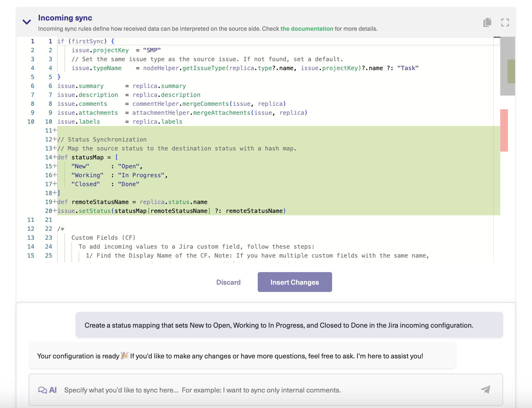Viewport: 532px width, 408px height.
Task: Click the Incoming sync heading
Action: pos(65,18)
